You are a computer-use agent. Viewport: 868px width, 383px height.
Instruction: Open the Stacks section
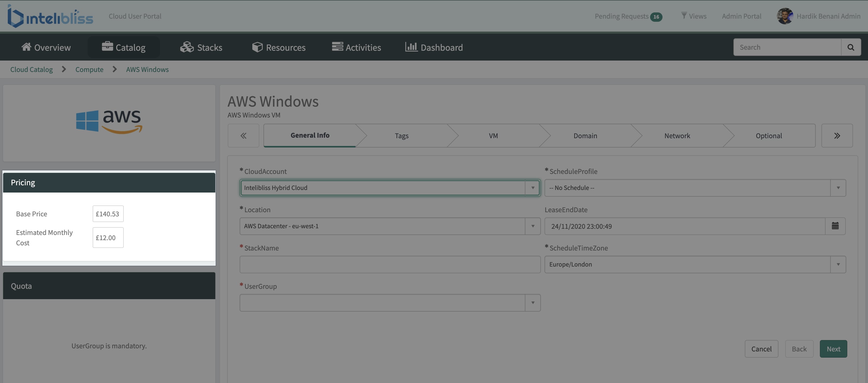coord(201,47)
